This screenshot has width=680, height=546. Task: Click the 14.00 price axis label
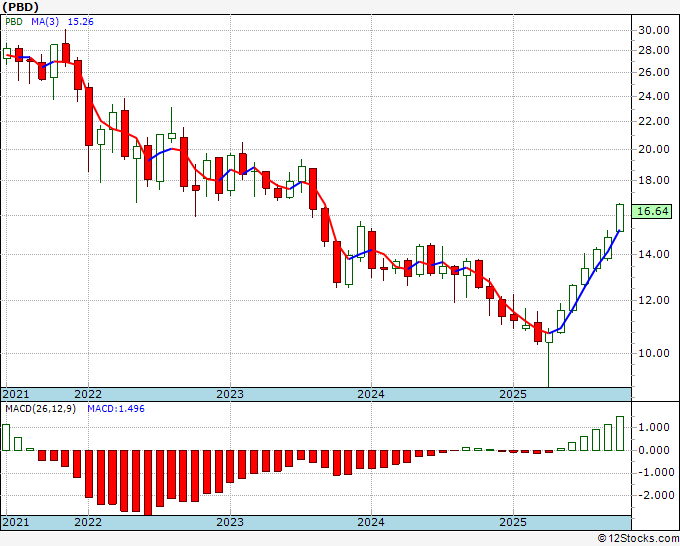click(x=654, y=254)
